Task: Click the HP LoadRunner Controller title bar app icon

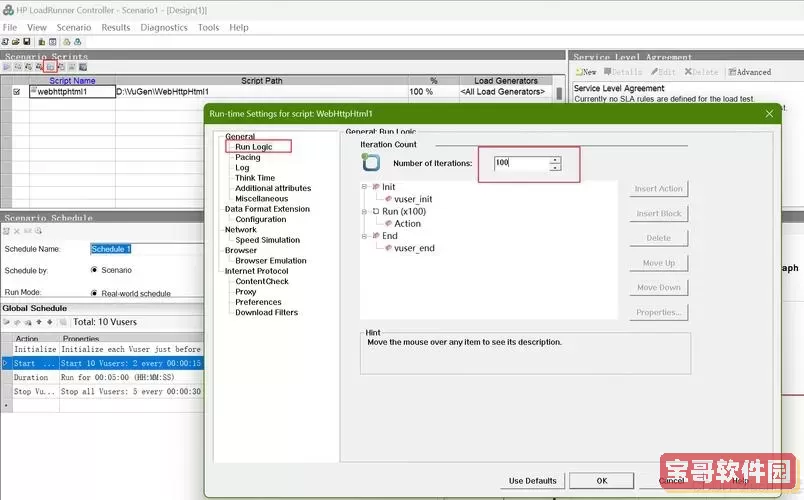Action: pyautogui.click(x=8, y=10)
